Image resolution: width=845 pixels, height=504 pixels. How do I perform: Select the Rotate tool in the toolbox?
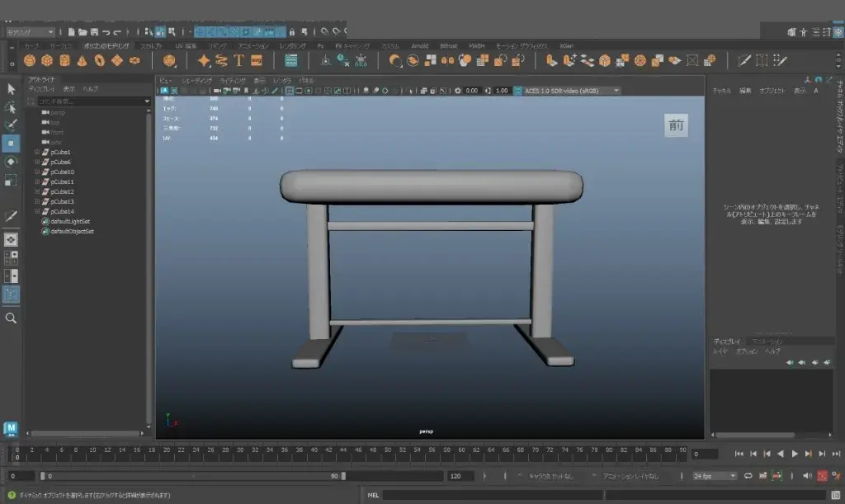coord(11,162)
